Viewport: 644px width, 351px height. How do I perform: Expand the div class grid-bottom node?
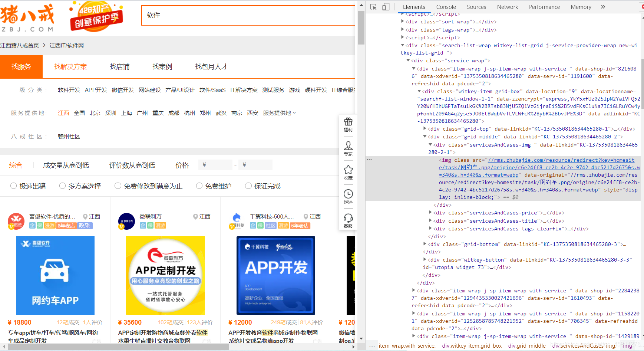click(x=425, y=244)
